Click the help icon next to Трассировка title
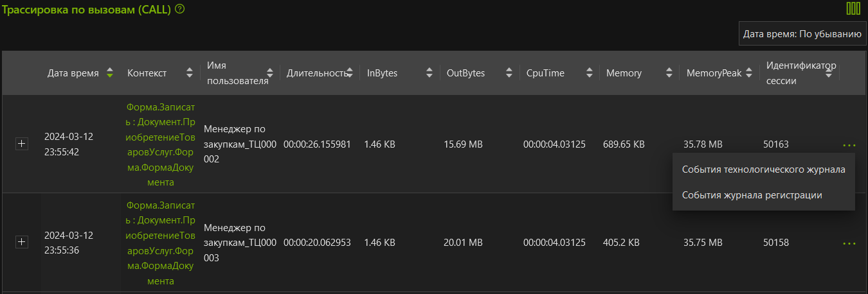Screen dimensions: 868x294 point(180,9)
